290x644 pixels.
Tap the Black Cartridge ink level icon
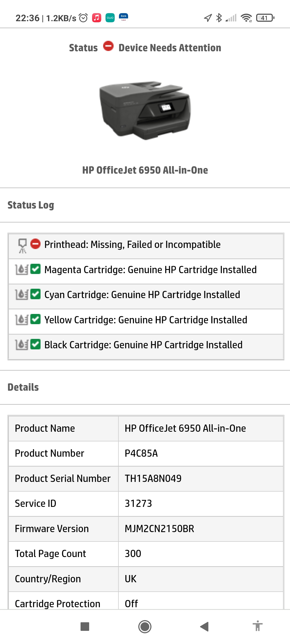[21, 345]
